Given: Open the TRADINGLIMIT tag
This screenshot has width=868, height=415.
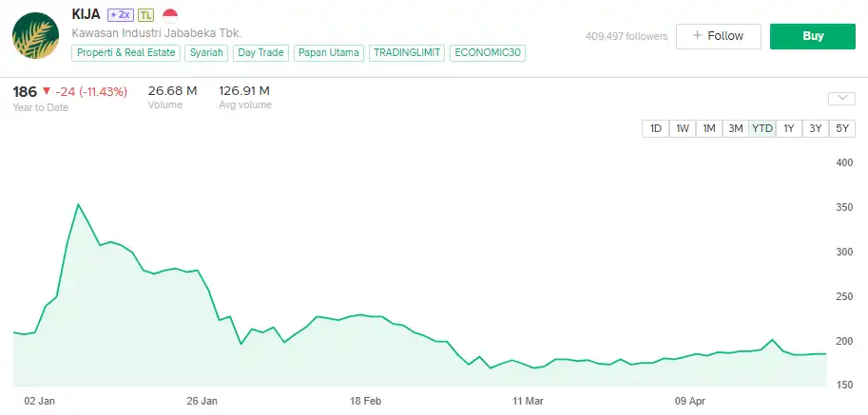Looking at the screenshot, I should coord(406,53).
